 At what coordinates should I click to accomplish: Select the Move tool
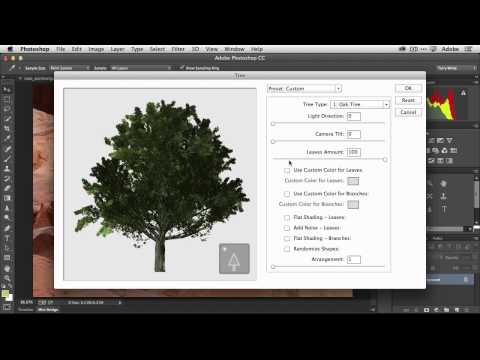(x=7, y=89)
